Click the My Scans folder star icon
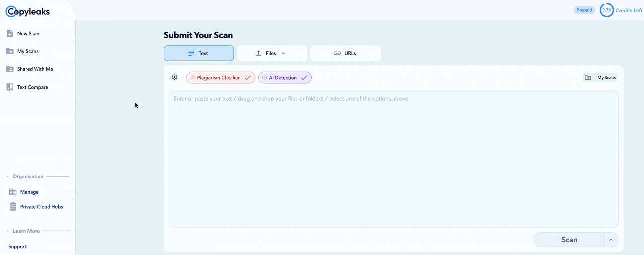 (10, 51)
